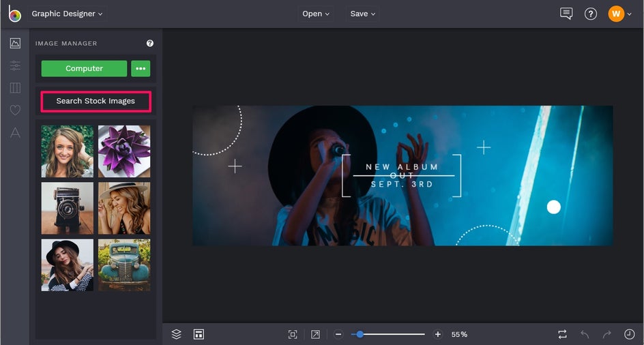Select the Image Manager sidebar icon
This screenshot has width=644, height=345.
[x=15, y=43]
